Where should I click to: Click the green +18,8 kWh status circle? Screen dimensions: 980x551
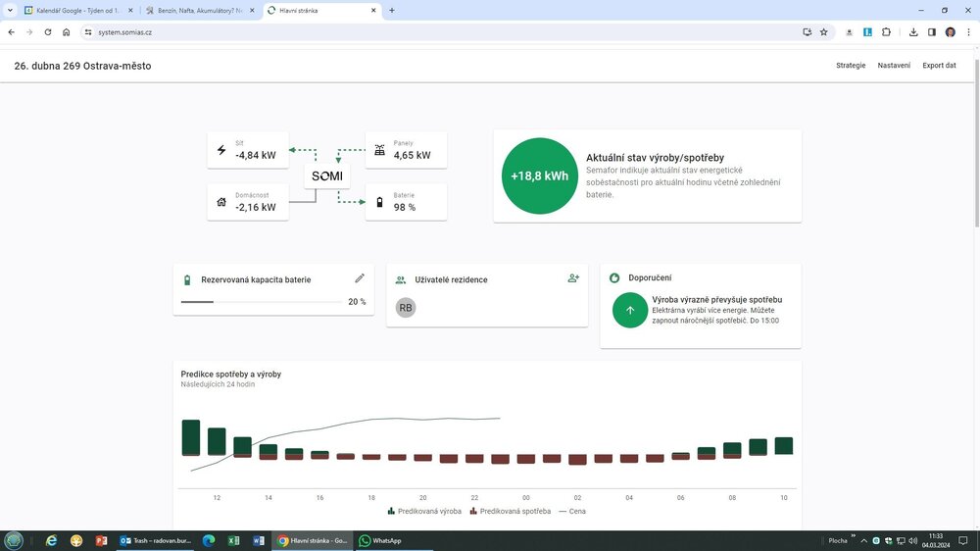click(539, 175)
